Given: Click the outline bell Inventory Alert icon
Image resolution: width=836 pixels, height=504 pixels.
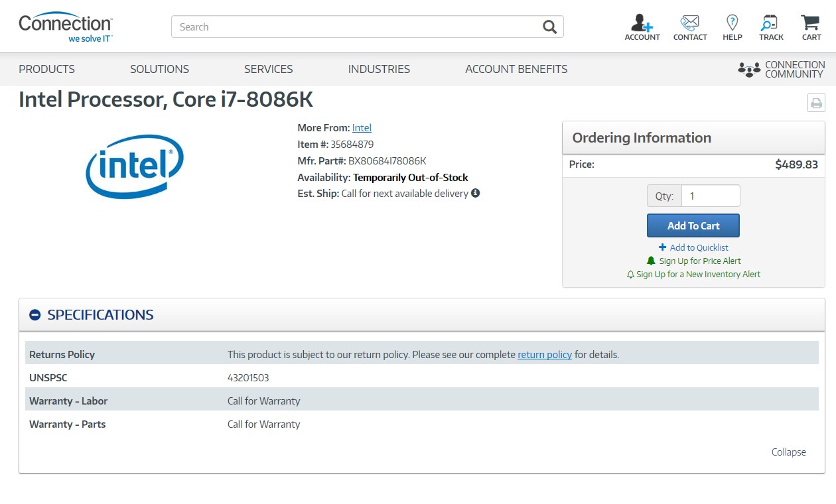Looking at the screenshot, I should (x=630, y=275).
